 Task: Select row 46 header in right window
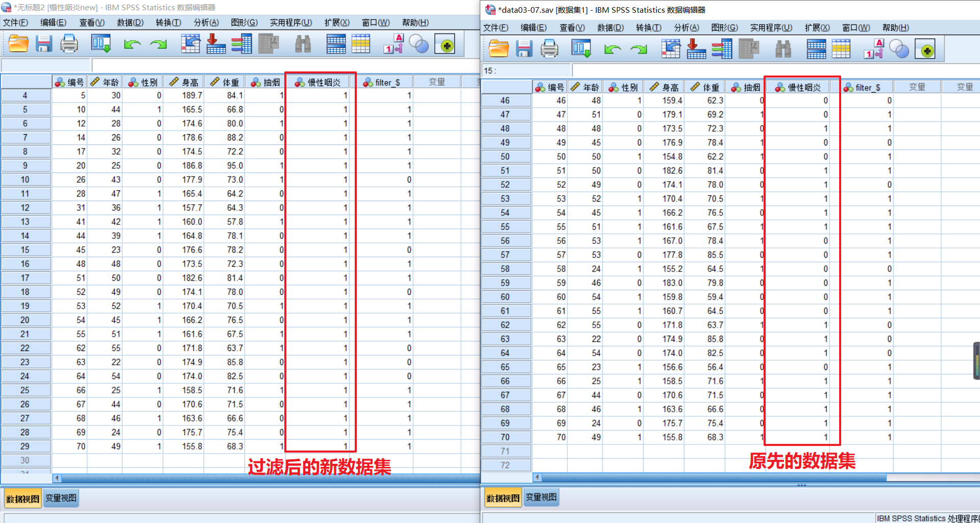505,101
